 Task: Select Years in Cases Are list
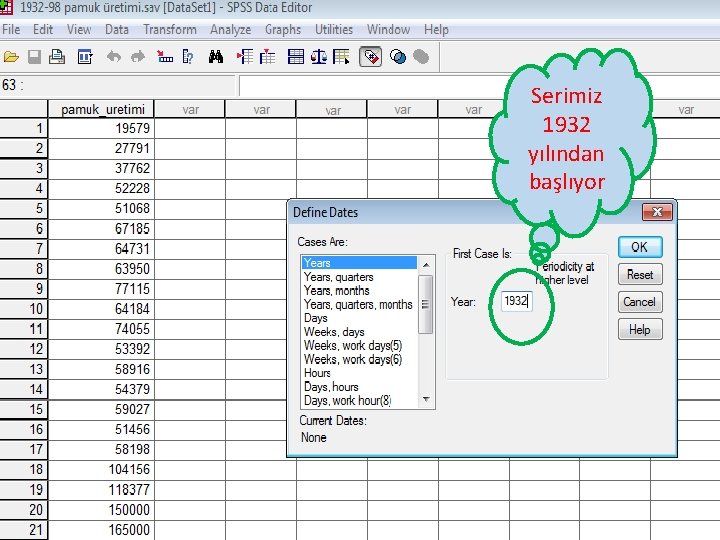pyautogui.click(x=359, y=263)
